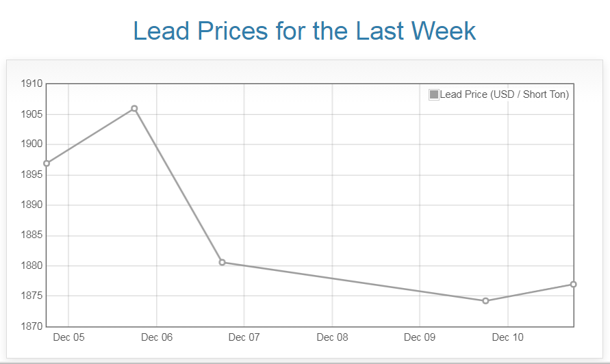Select the lowest data point on the line
Image resolution: width=610 pixels, height=364 pixels.
tap(485, 300)
